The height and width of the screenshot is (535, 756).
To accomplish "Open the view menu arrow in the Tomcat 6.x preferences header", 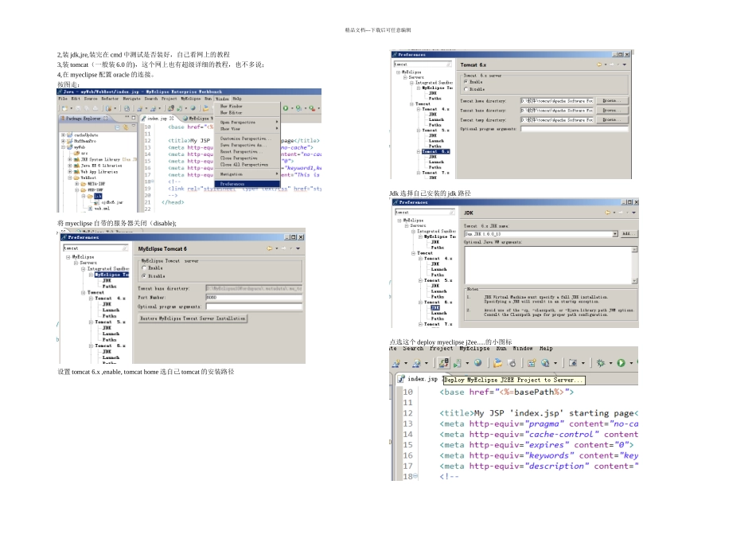I will pos(625,64).
